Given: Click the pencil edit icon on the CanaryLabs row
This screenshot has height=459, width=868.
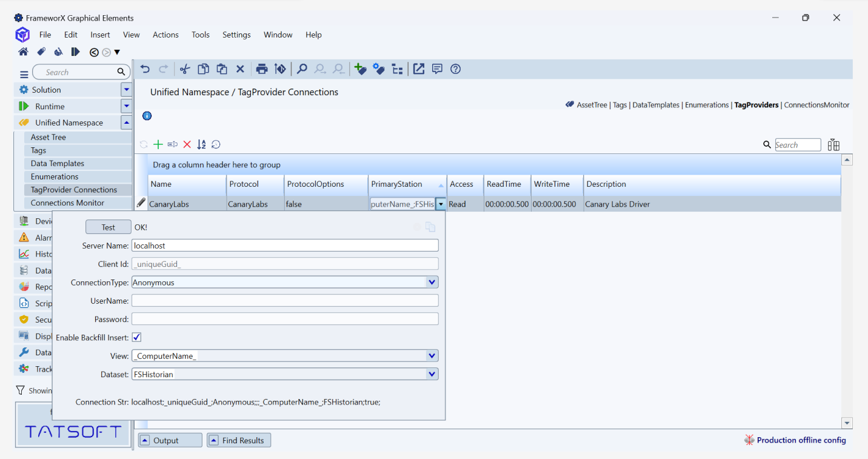Looking at the screenshot, I should pos(141,203).
